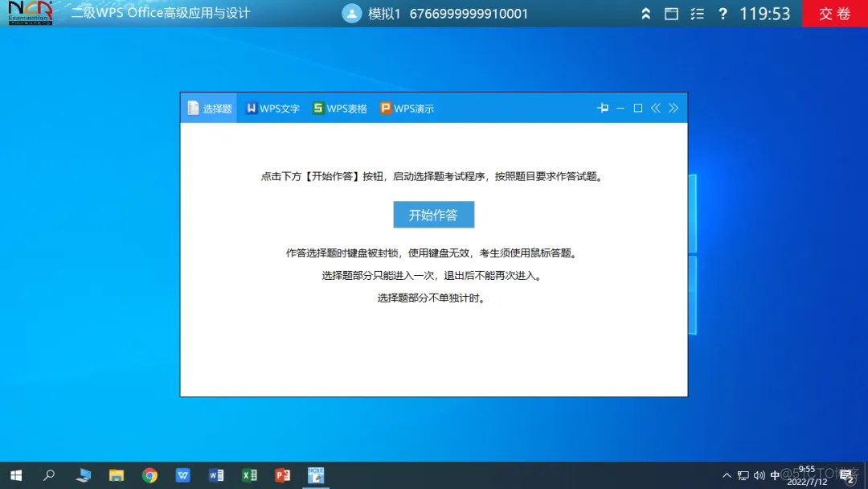Click the double left arrow icon
868x489 pixels.
pyautogui.click(x=656, y=108)
